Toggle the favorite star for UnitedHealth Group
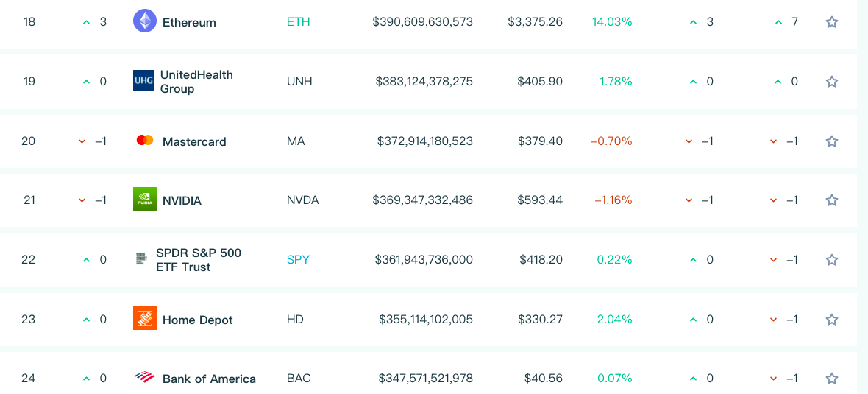Image resolution: width=868 pixels, height=394 pixels. 832,82
